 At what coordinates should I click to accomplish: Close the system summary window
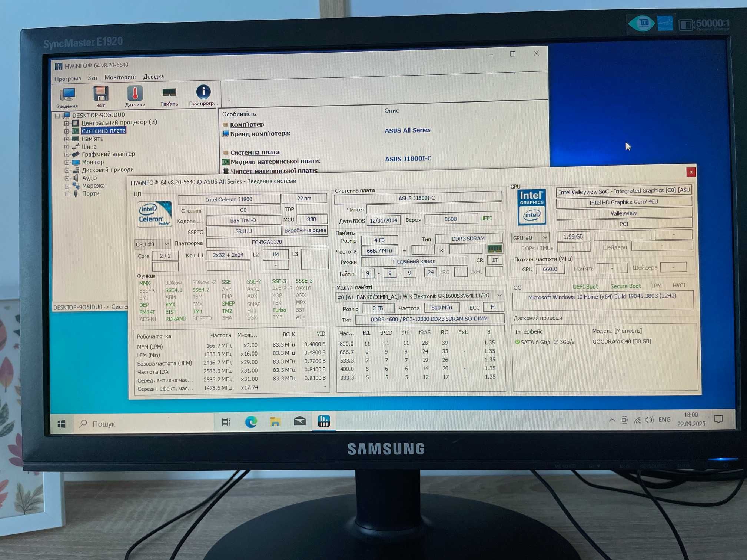(x=691, y=172)
